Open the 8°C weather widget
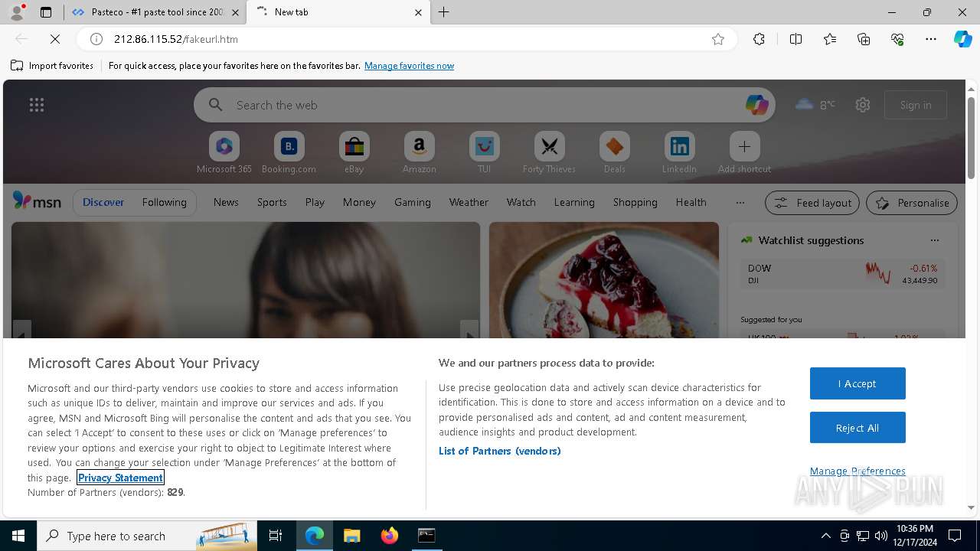This screenshot has height=551, width=980. 815,105
